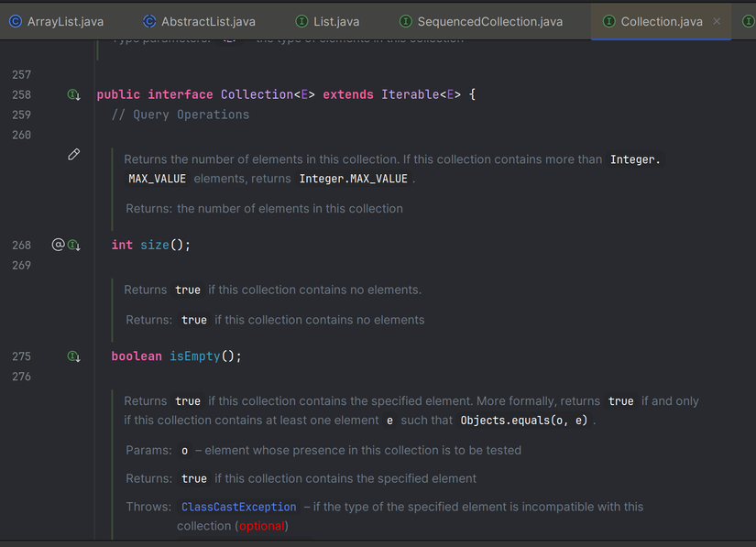Image resolution: width=756 pixels, height=547 pixels.
Task: Click the interface icon on the rightmost clipped tab
Action: point(749,20)
